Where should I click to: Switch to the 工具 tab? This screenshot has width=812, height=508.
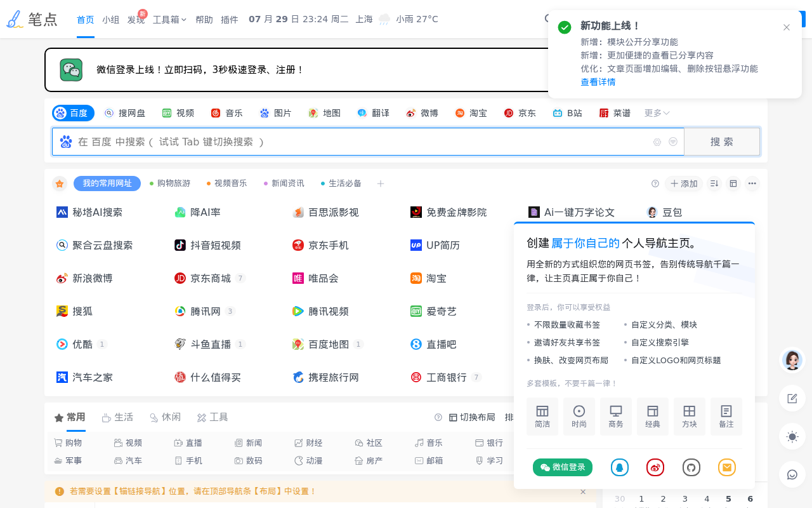click(213, 417)
